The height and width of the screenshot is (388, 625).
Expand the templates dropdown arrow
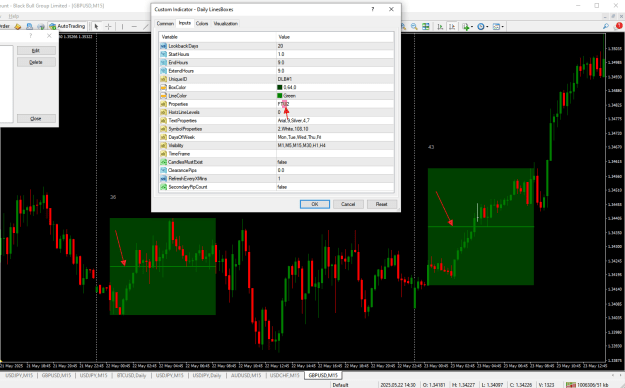pos(502,27)
